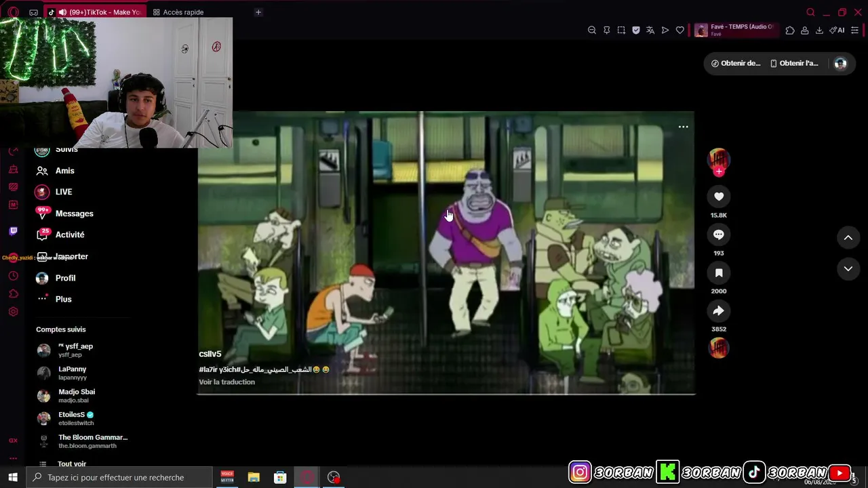This screenshot has width=868, height=488.
Task: Open Microsoft Store from the taskbar
Action: click(280, 477)
